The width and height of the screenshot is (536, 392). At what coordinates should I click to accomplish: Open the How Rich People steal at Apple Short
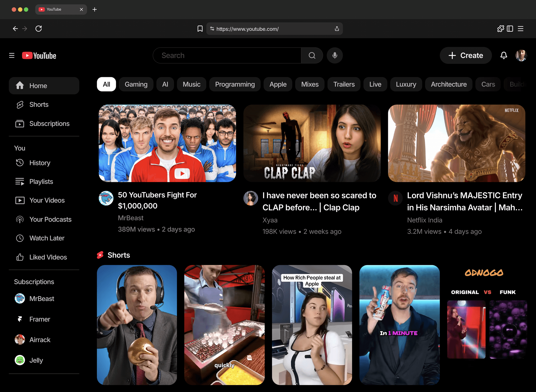pos(312,325)
